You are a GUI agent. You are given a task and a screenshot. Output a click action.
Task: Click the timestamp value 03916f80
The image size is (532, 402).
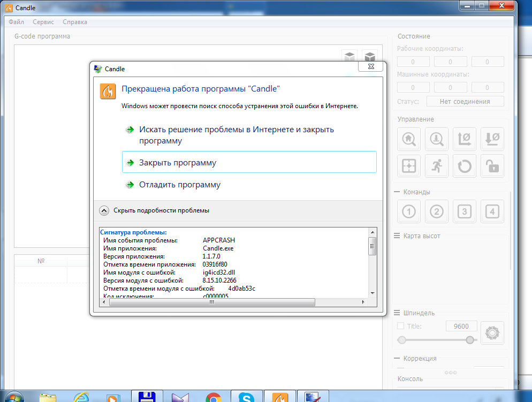215,264
